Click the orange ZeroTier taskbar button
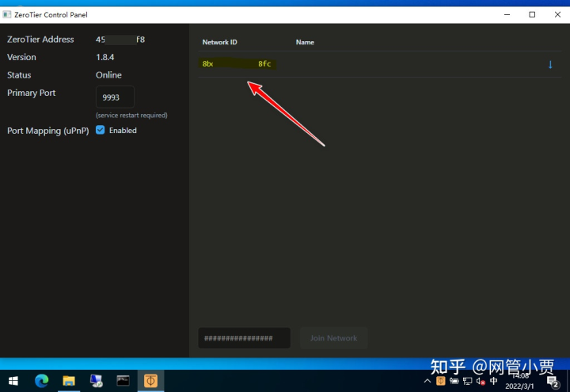Screen dimensions: 570x392 coord(150,381)
